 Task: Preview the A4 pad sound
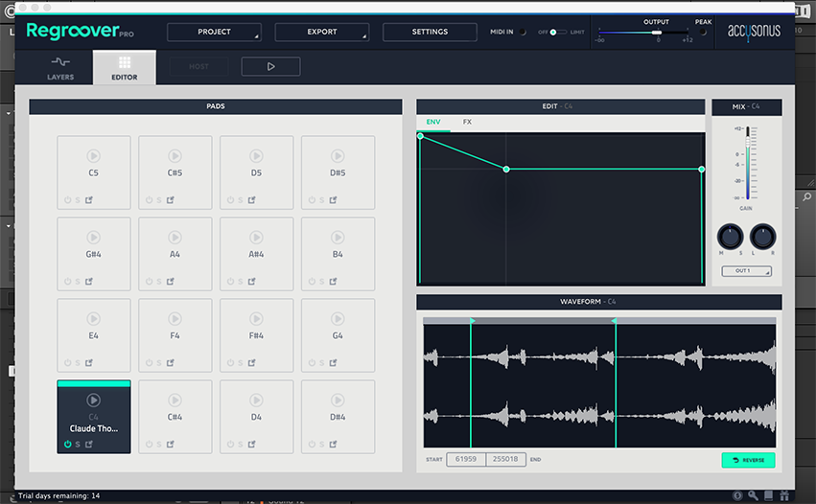click(x=175, y=238)
